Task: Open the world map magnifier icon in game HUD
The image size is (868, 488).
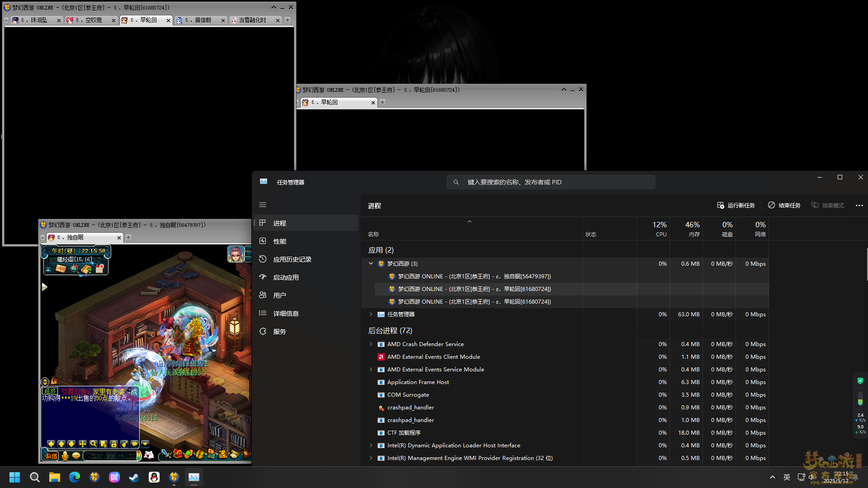Action: point(74,269)
